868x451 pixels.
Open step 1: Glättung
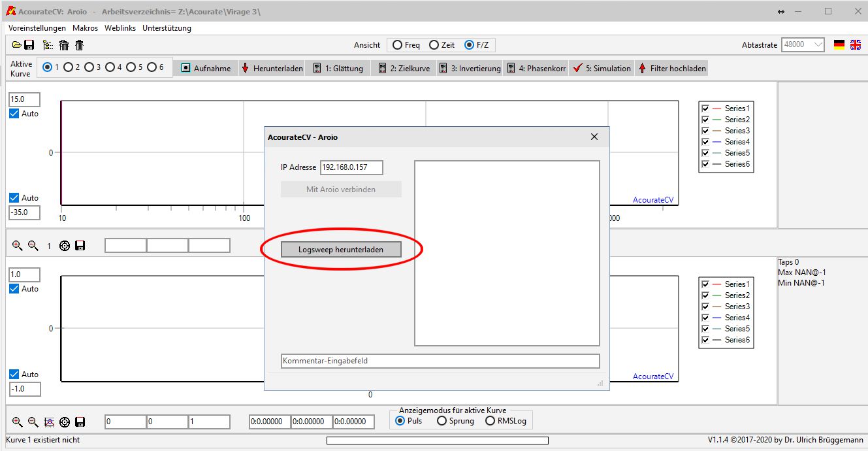click(338, 68)
